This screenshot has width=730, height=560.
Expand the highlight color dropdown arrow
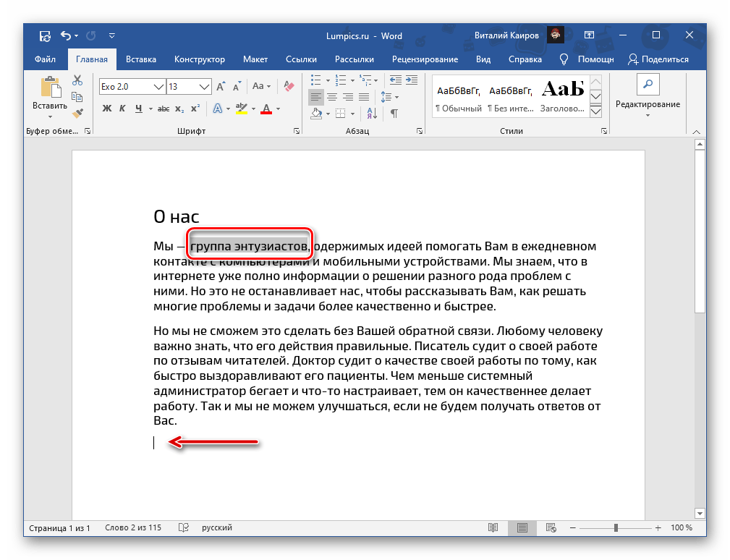click(x=254, y=109)
